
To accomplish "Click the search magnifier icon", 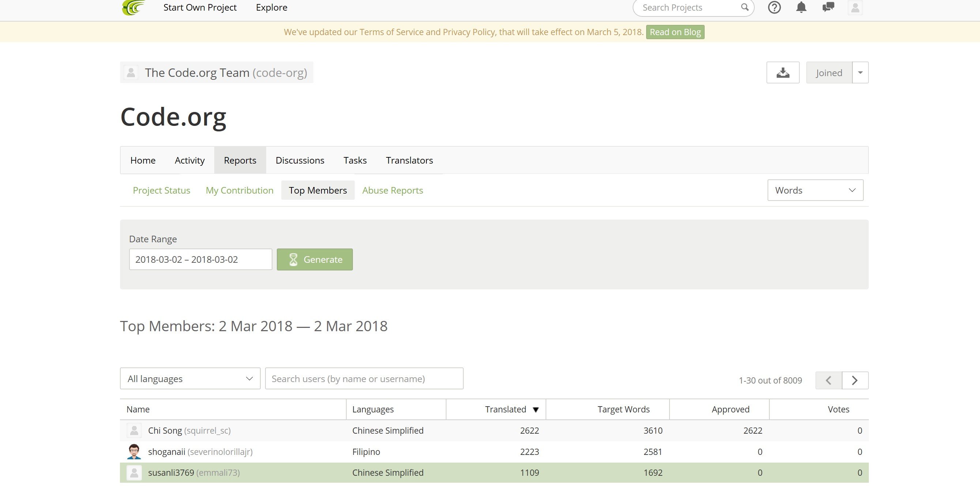I will pos(745,7).
